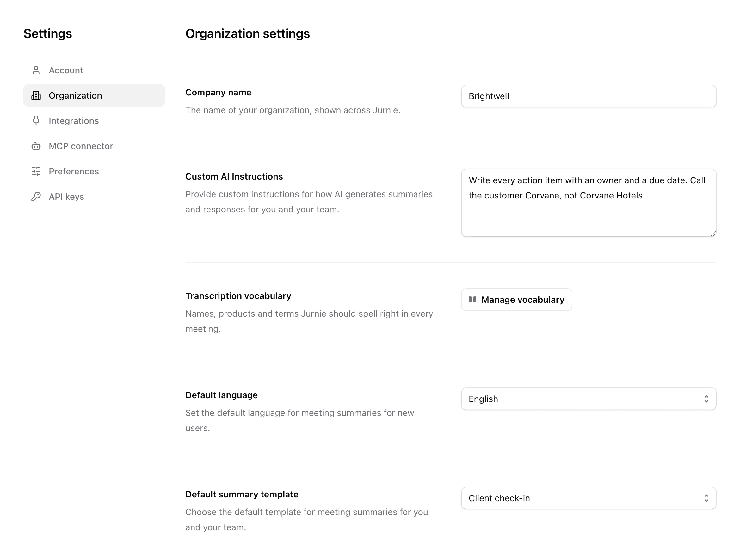The height and width of the screenshot is (560, 740).
Task: Open the MCP connector page
Action: (x=94, y=146)
